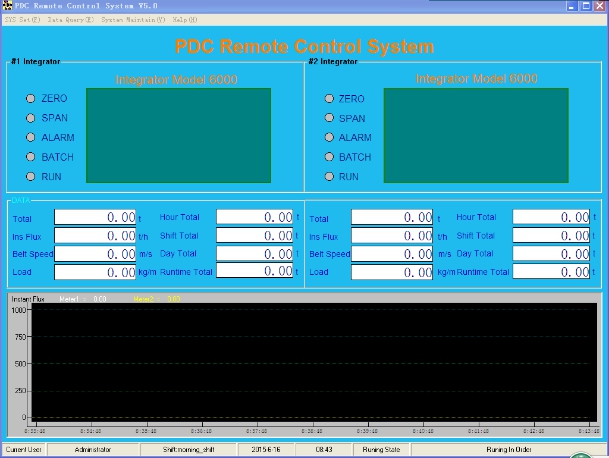Toggle the #1 Integrator ALARM indicator
Viewport: 609px width, 458px height.
(30, 138)
